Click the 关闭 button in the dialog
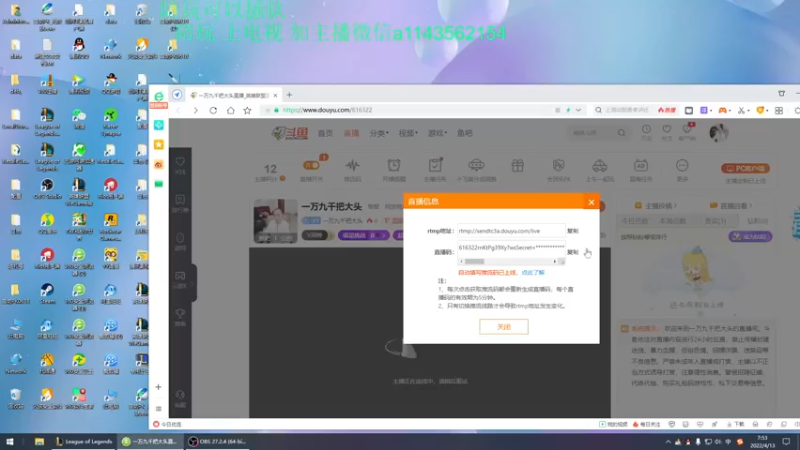The height and width of the screenshot is (450, 800). (x=504, y=327)
